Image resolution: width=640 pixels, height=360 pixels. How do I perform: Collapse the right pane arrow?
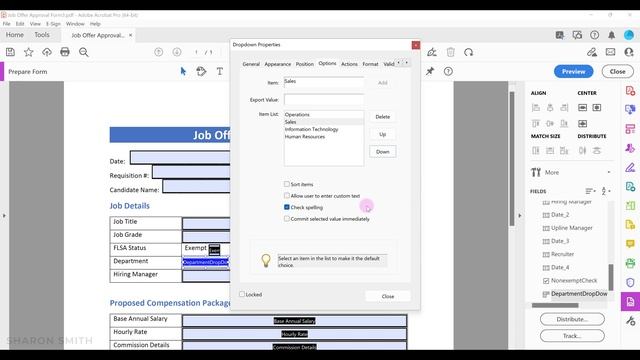pyautogui.click(x=520, y=216)
